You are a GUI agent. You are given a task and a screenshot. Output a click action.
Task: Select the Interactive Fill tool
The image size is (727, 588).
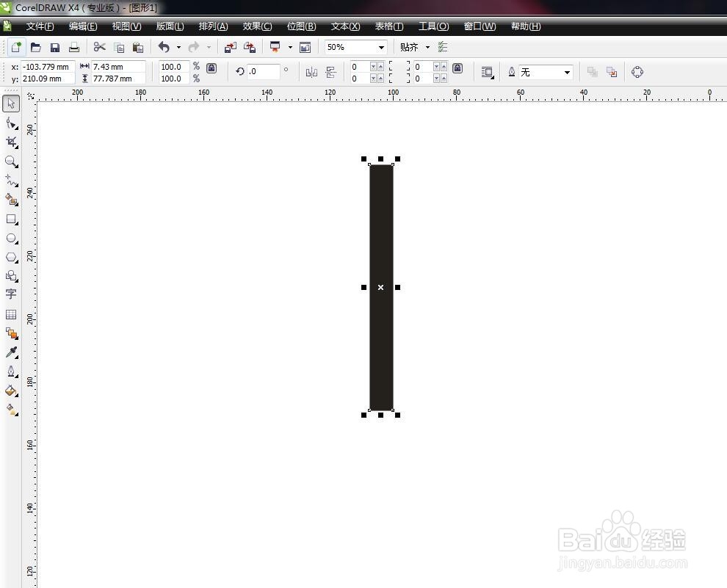coord(11,410)
